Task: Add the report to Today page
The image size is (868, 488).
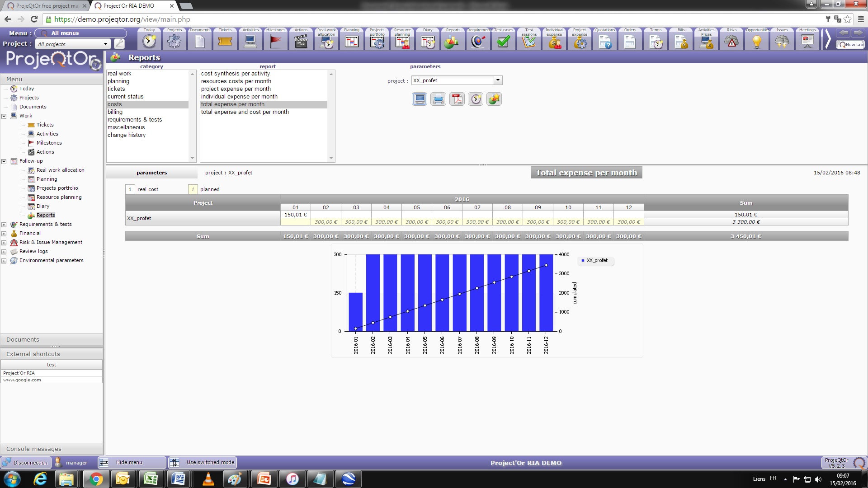Action: [x=476, y=99]
